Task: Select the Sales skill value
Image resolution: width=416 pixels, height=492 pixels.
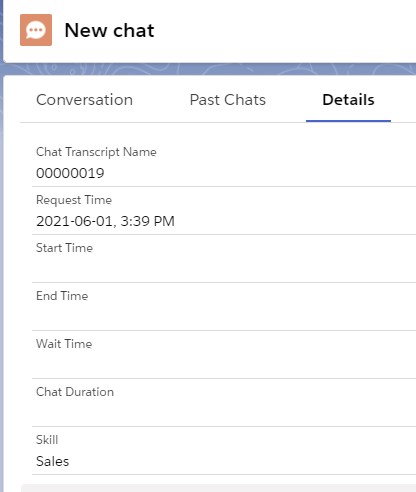Action: pos(52,461)
